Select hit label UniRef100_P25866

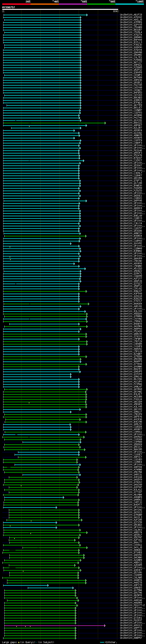click(131, 60)
